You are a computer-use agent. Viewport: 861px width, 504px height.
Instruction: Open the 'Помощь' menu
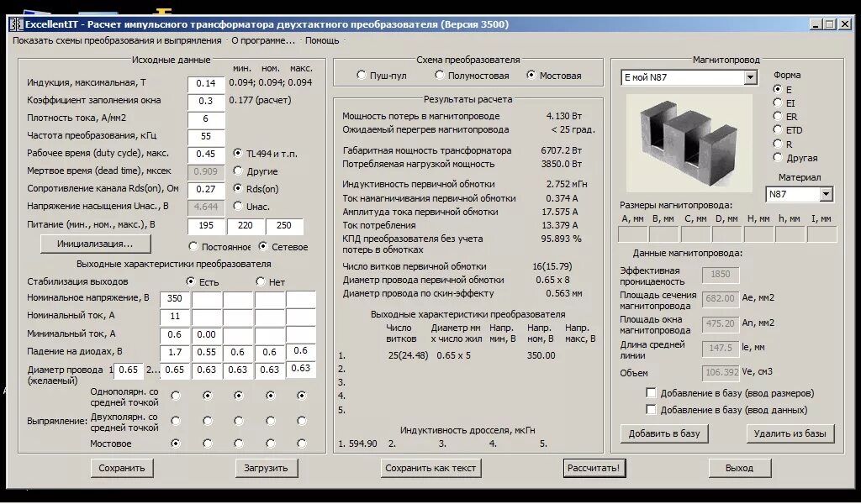click(x=322, y=40)
